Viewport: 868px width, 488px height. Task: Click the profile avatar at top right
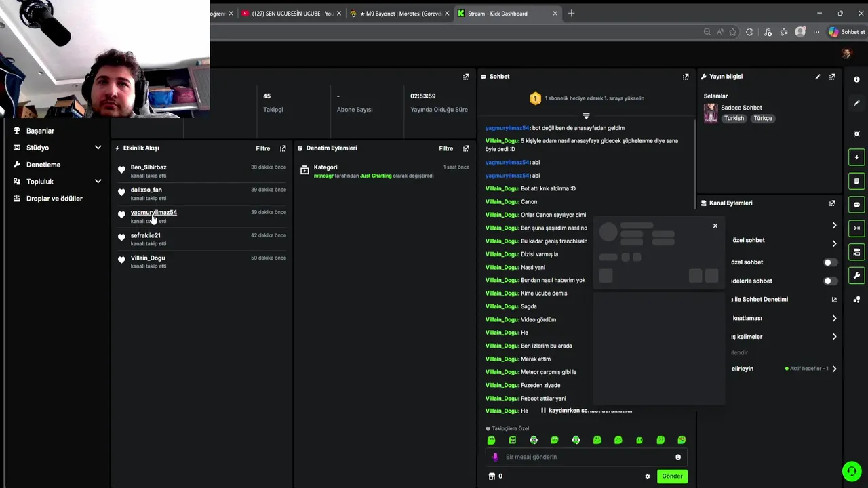pos(846,54)
